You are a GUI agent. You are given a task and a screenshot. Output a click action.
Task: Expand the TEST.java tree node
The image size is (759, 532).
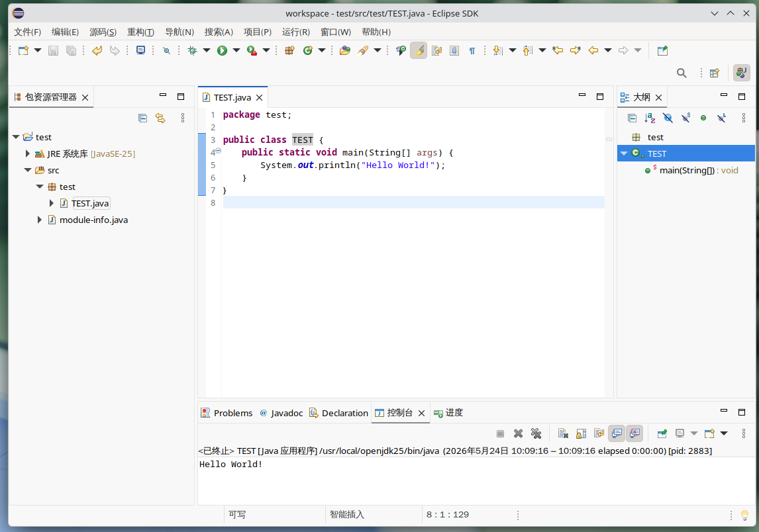(51, 203)
